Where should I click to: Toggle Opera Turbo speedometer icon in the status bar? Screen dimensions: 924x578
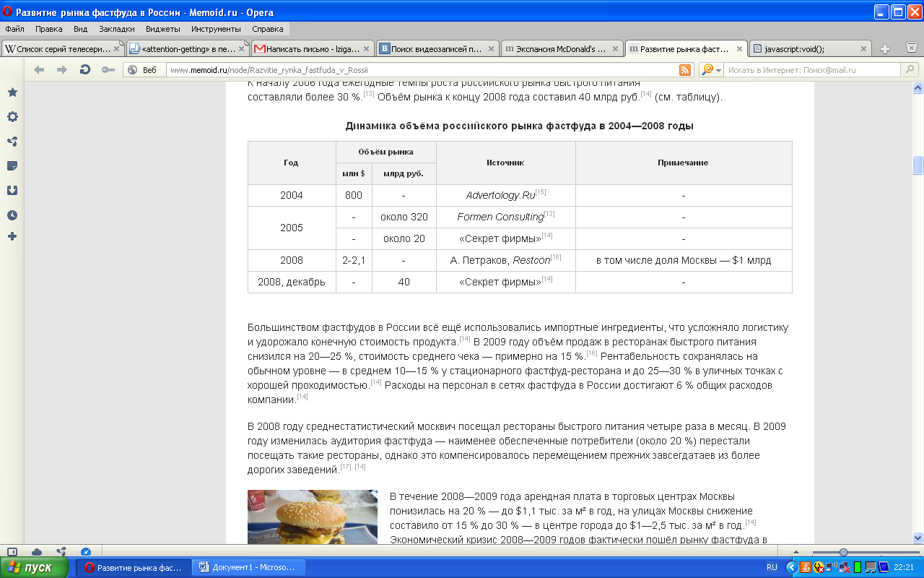(86, 552)
